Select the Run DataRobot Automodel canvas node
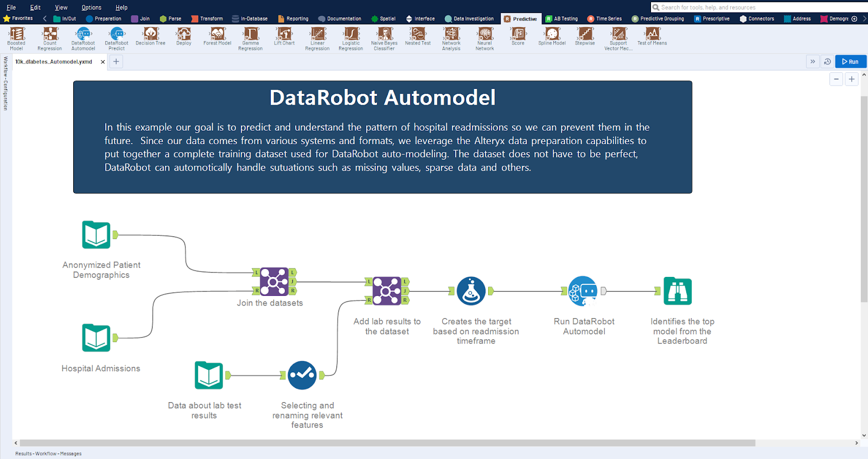Viewport: 868px width, 459px height. coord(583,291)
